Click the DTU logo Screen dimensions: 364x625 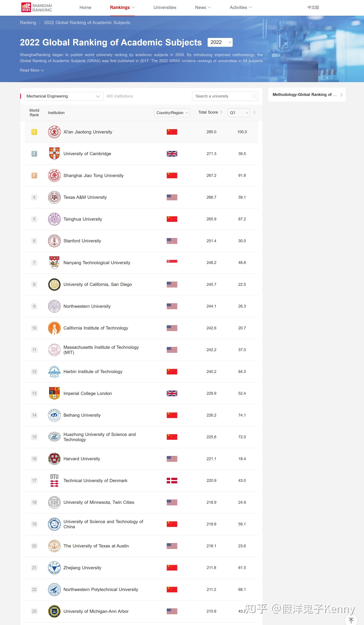click(x=54, y=480)
